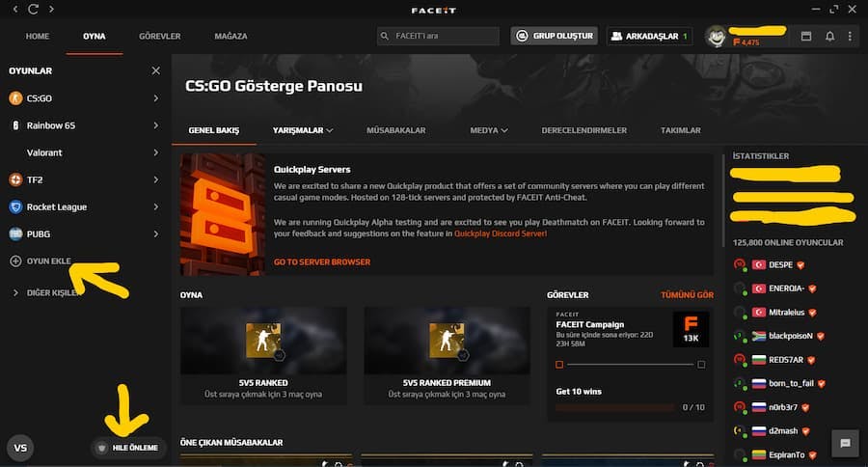Image resolution: width=868 pixels, height=467 pixels.
Task: Click the TF2 game icon
Action: pyautogui.click(x=15, y=179)
